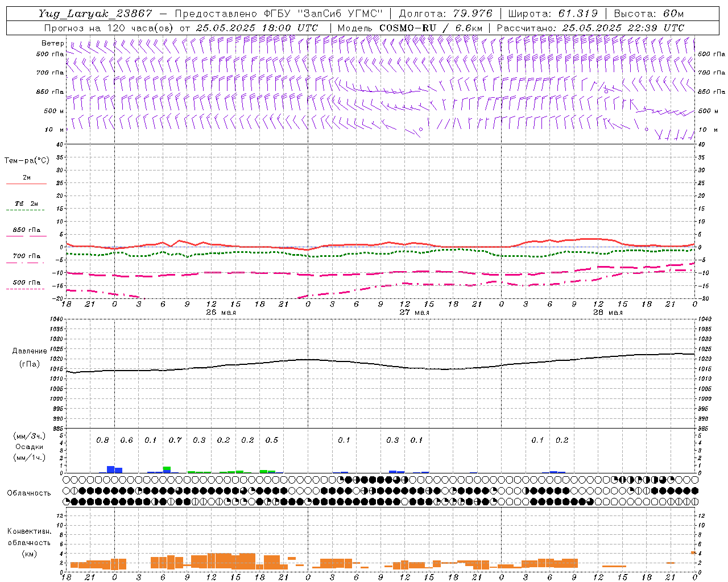Click the Высота 60м elevation text
This screenshot has width=728, height=582.
(648, 14)
